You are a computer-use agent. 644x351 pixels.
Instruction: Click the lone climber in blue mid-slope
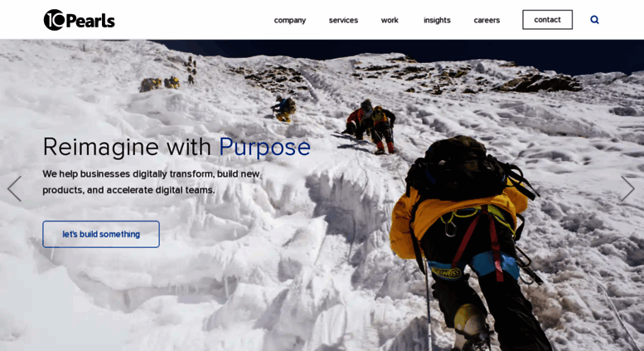283,109
